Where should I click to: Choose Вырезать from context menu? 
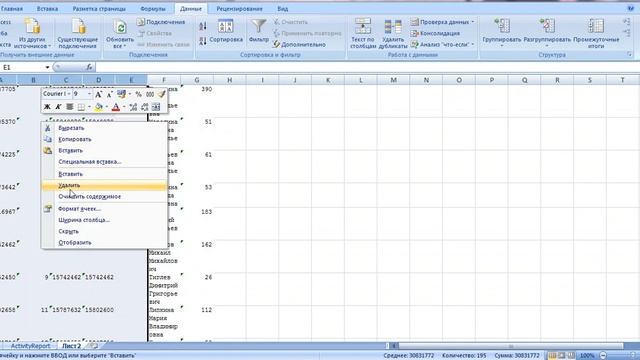pyautogui.click(x=104, y=128)
